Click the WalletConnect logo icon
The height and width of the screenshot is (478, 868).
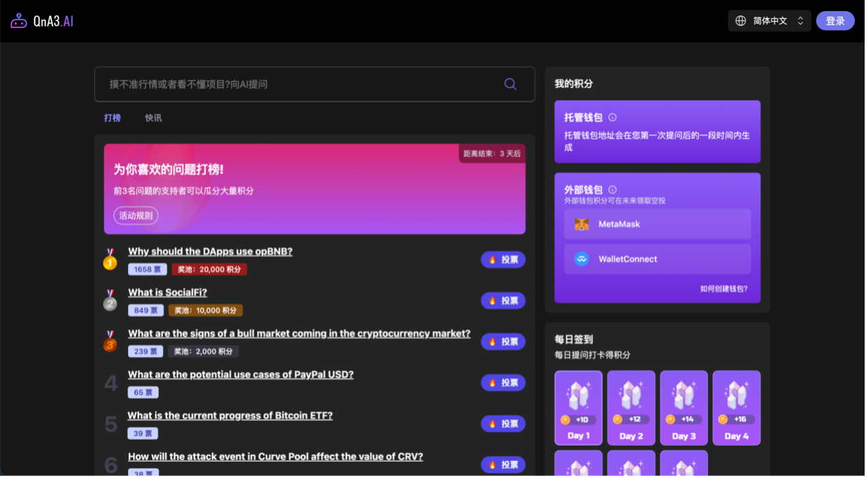coord(581,259)
